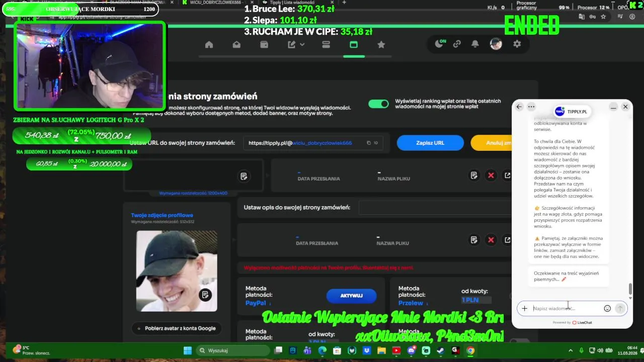The height and width of the screenshot is (362, 644).
Task: Click the plus attachment icon in chat
Action: tap(524, 308)
